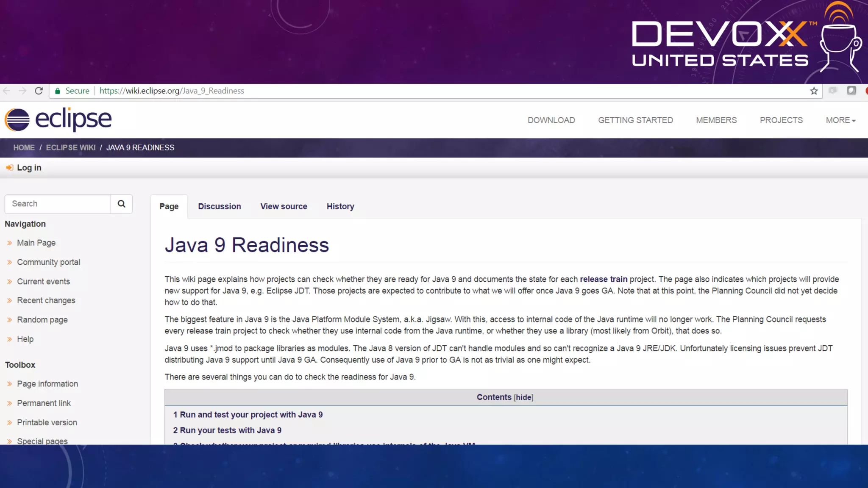The image size is (868, 488).
Task: Click the green secure padlock icon
Action: (58, 91)
